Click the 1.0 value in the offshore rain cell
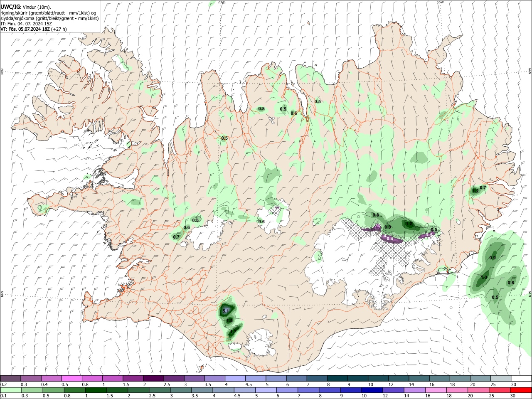Viewport: 532px width, 399px height. tap(484, 277)
